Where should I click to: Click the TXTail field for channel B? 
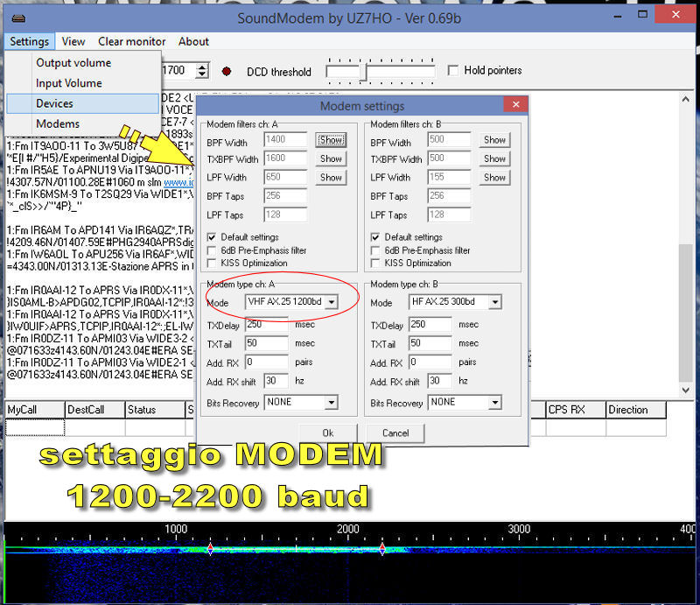click(430, 343)
